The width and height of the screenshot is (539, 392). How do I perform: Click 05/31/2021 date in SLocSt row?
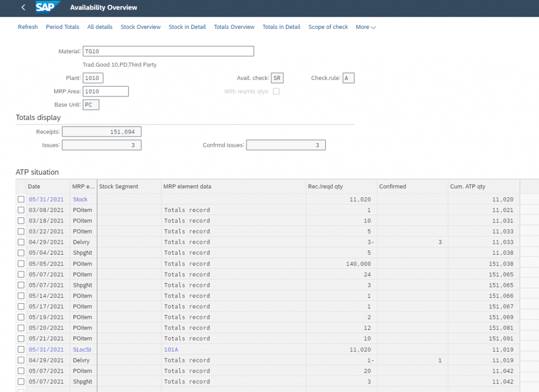[x=46, y=349]
